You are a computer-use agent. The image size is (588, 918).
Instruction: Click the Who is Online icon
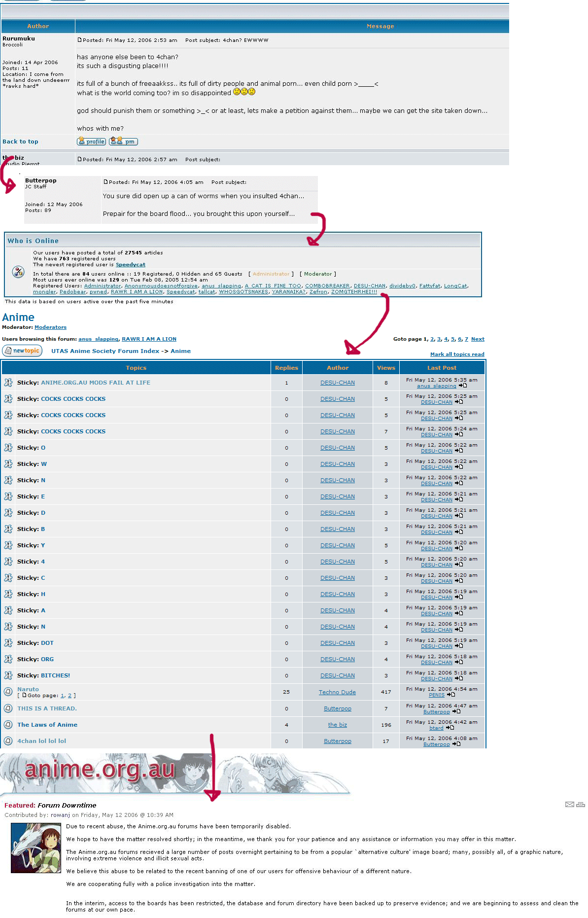(18, 272)
